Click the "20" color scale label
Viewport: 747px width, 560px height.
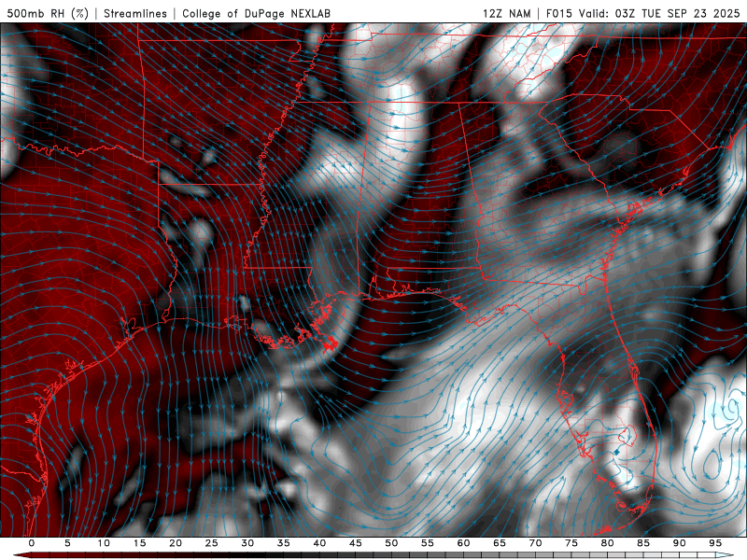click(x=176, y=543)
